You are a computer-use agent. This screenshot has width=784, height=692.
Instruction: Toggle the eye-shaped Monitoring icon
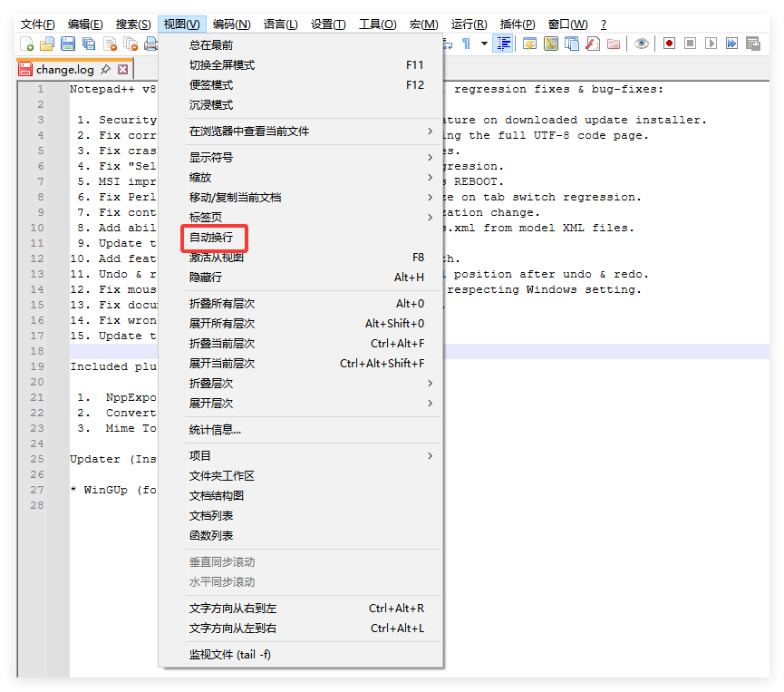tap(642, 44)
